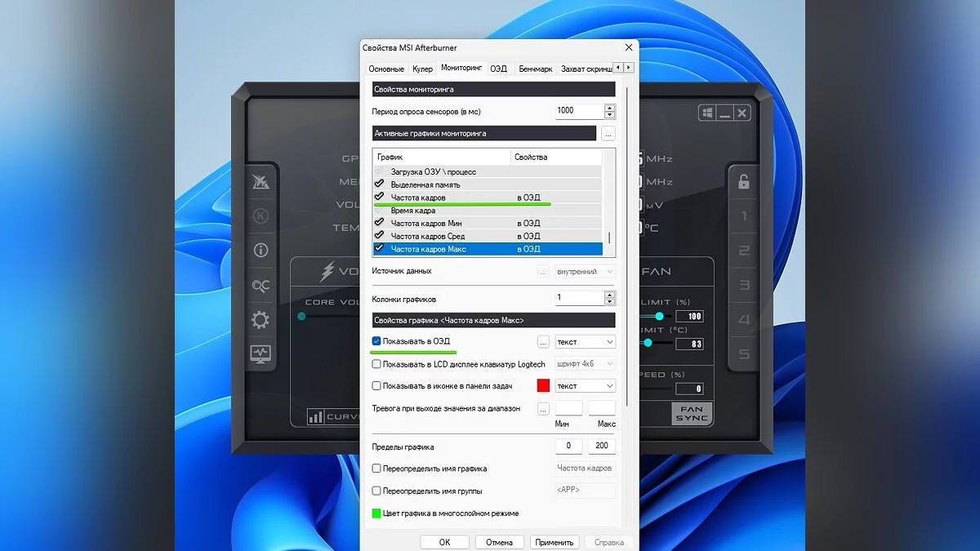Increase sensor polling period with up arrow
The width and height of the screenshot is (980, 551).
(x=609, y=107)
